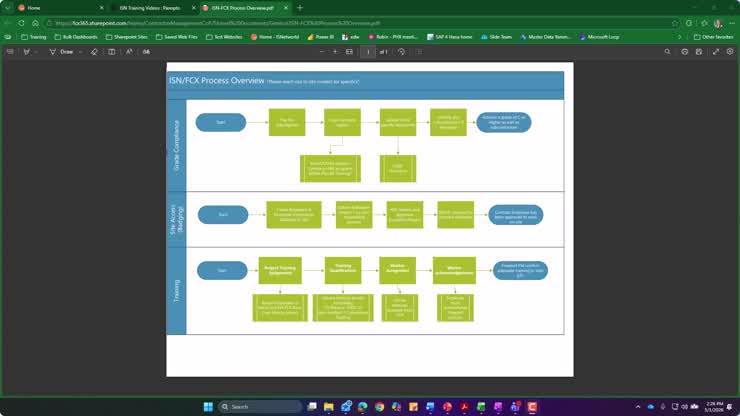The image size is (740, 416).
Task: Open the Windows Start menu
Action: pyautogui.click(x=208, y=407)
